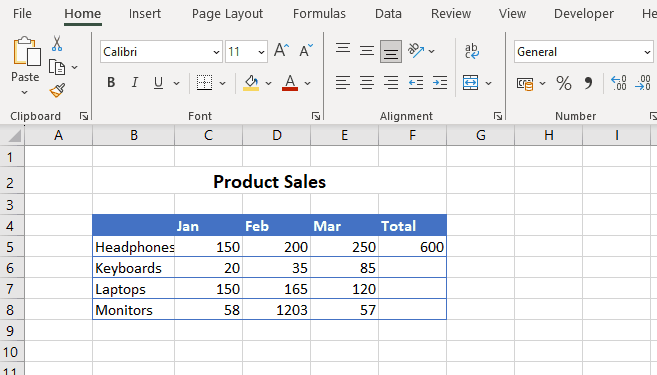Switch to the Formulas tab
This screenshot has width=657, height=375.
(319, 14)
